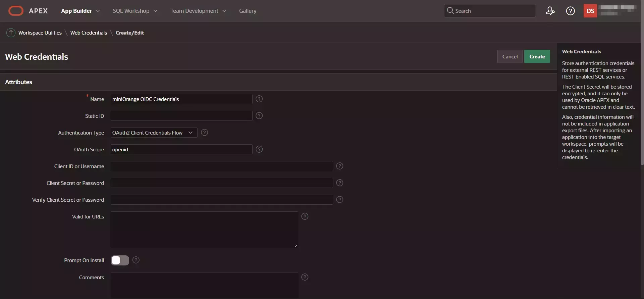644x299 pixels.
Task: Click the Valid for URLs resize handle
Action: click(x=296, y=246)
